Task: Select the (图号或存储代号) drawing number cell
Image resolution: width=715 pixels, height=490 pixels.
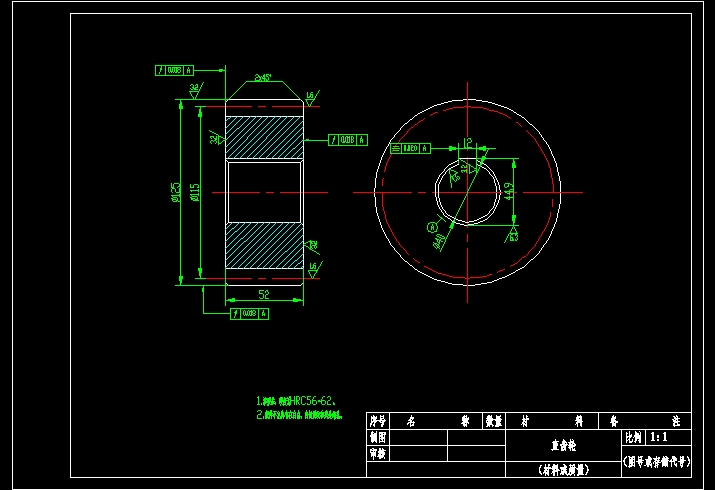Action: 657,462
